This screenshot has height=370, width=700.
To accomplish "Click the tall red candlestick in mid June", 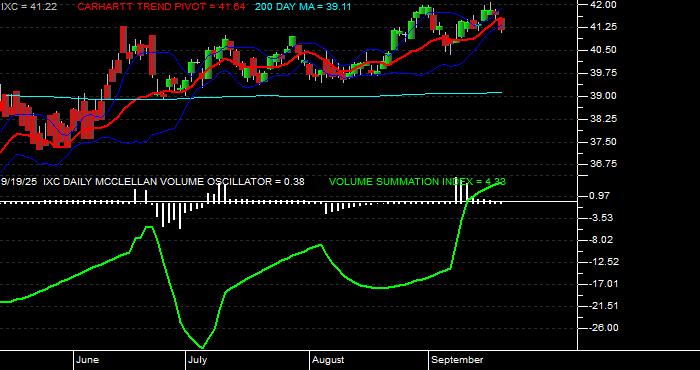I will [123, 39].
